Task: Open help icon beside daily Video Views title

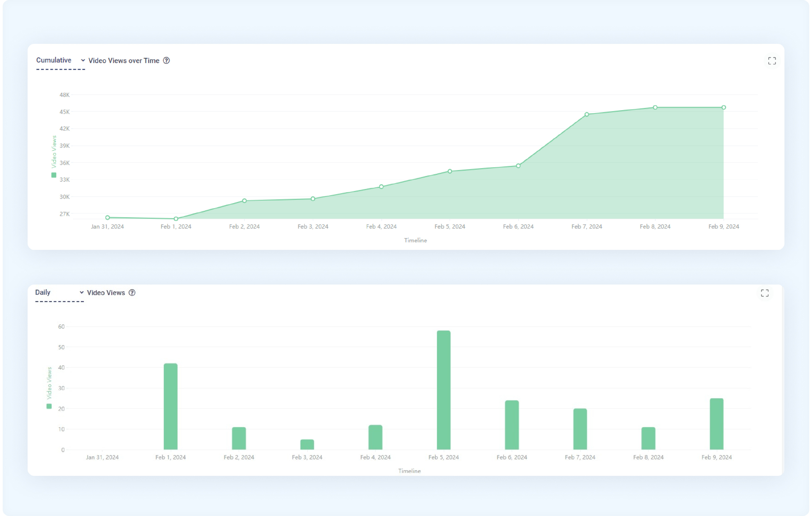Action: pyautogui.click(x=132, y=292)
